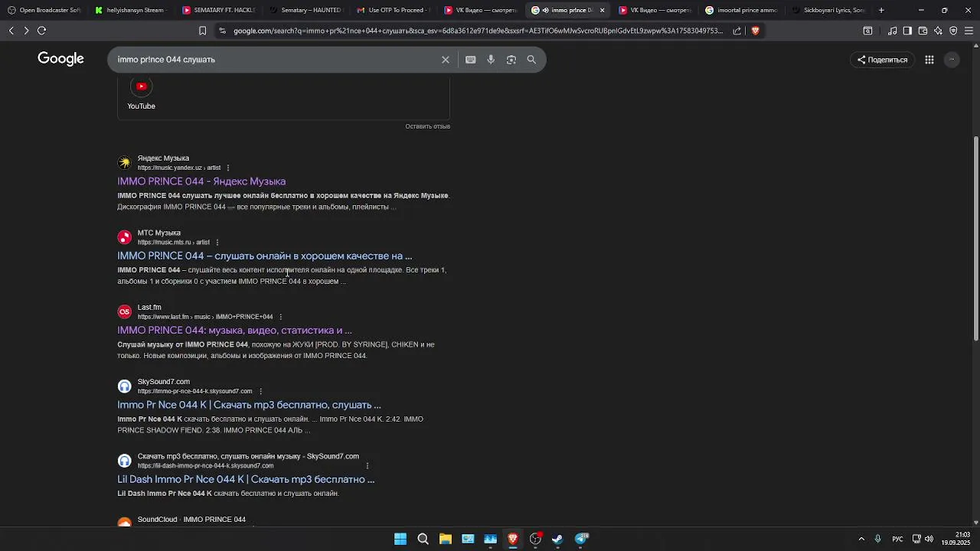Open Immo Pr Nce 044 K download link
This screenshot has width=980, height=551.
point(249,405)
